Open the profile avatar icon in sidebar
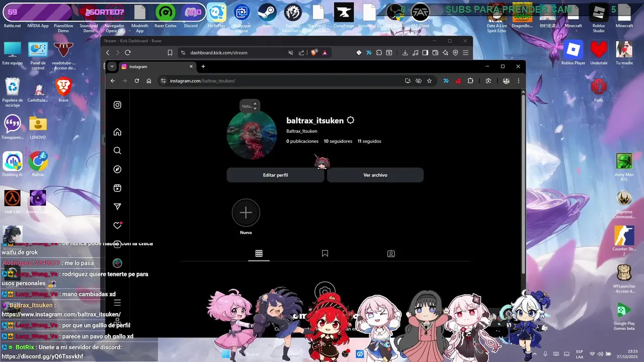The width and height of the screenshot is (644, 362). tap(117, 263)
